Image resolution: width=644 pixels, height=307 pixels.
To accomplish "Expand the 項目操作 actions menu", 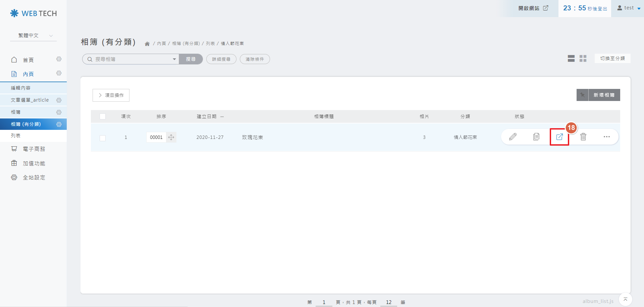I will 111,95.
